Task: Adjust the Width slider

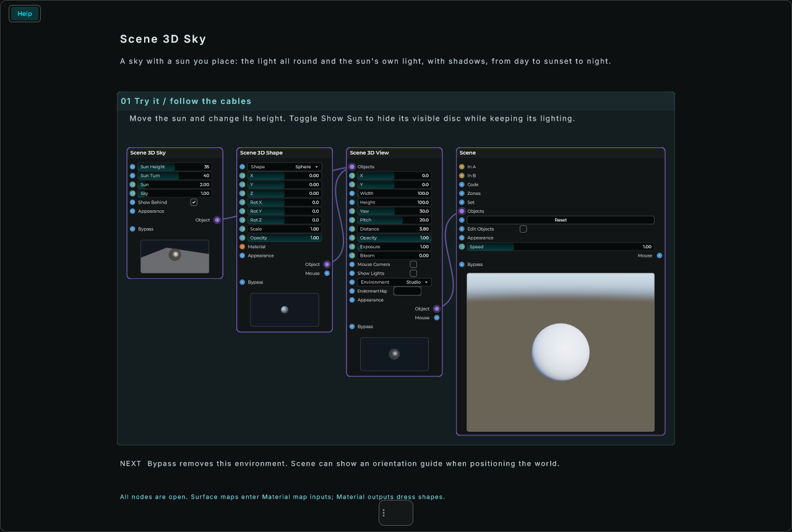Action: [x=394, y=194]
